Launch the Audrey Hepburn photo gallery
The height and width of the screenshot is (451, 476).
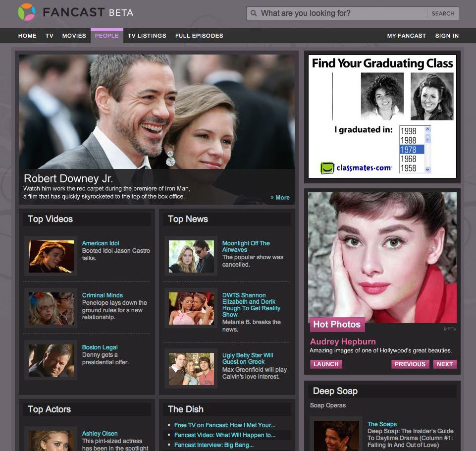pyautogui.click(x=326, y=364)
